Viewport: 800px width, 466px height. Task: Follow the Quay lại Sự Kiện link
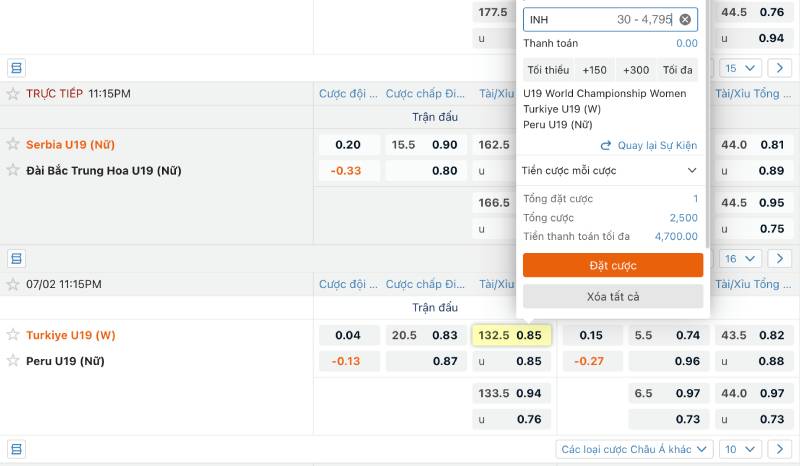coord(648,146)
